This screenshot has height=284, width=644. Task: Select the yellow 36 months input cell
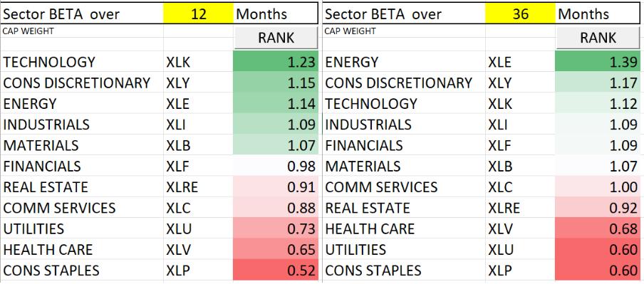click(520, 14)
